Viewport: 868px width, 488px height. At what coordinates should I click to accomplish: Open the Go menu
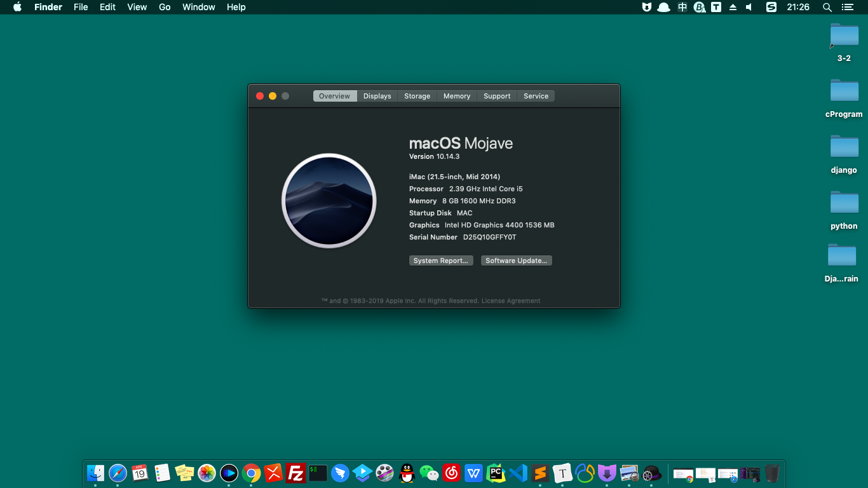[x=165, y=7]
